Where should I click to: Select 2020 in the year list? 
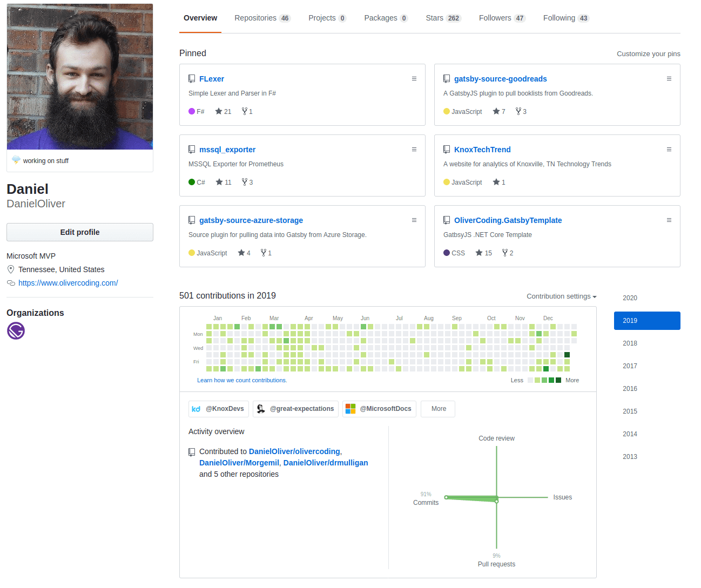point(630,298)
